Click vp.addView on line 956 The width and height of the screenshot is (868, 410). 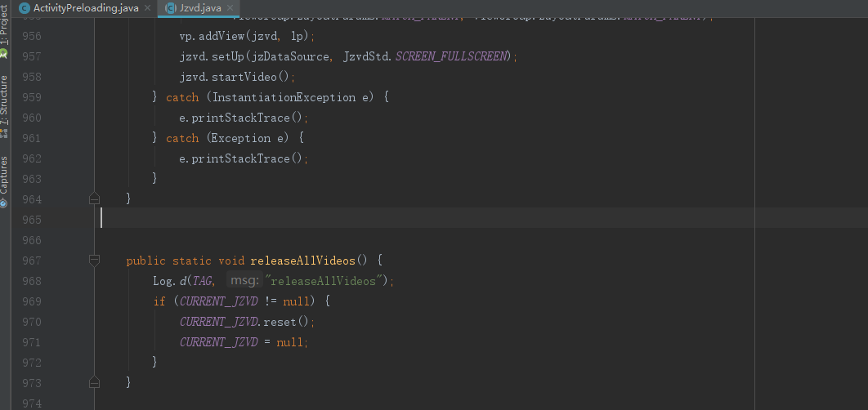[x=212, y=37]
